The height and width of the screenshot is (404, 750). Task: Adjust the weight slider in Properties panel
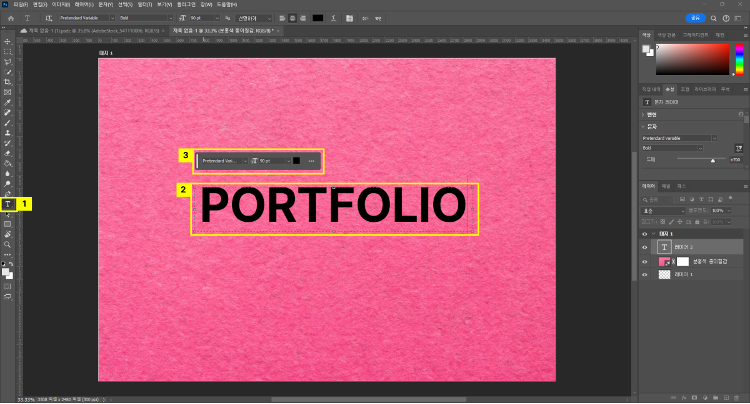tap(713, 160)
